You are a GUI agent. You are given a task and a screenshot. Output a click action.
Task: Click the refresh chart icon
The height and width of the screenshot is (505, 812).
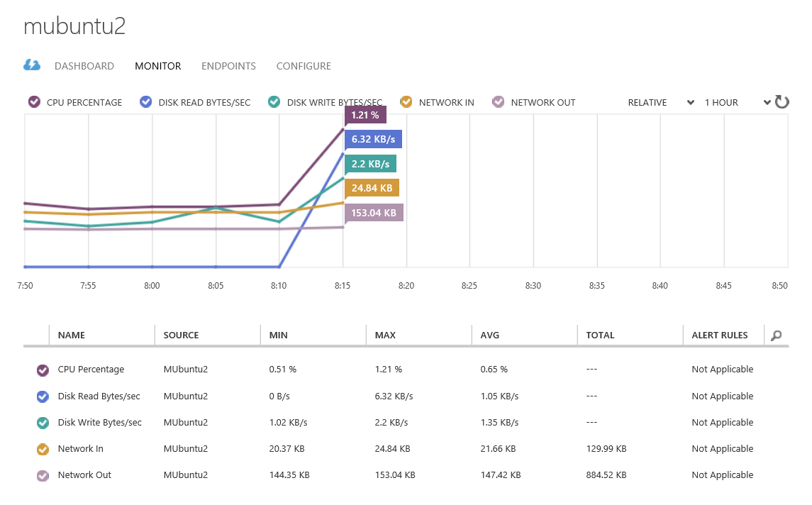pos(782,102)
